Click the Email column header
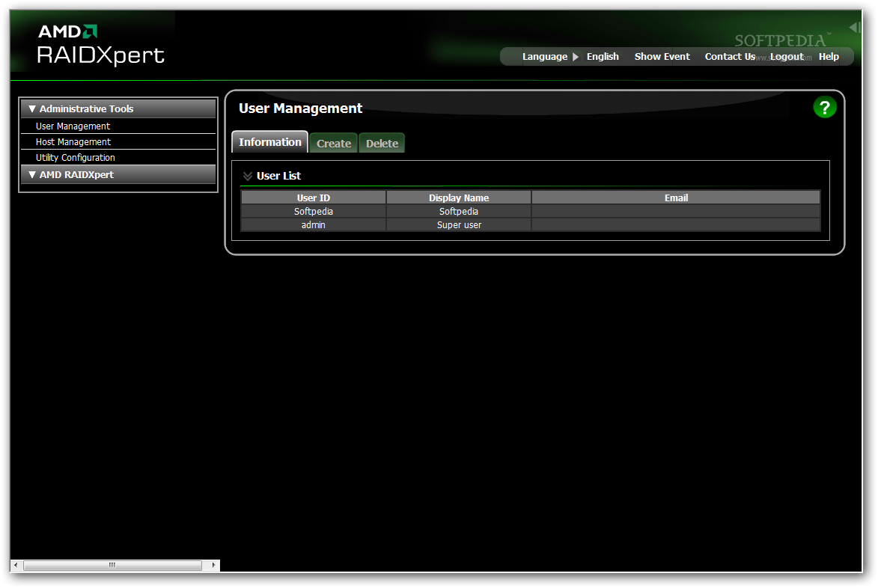This screenshot has width=878, height=588. click(x=676, y=197)
